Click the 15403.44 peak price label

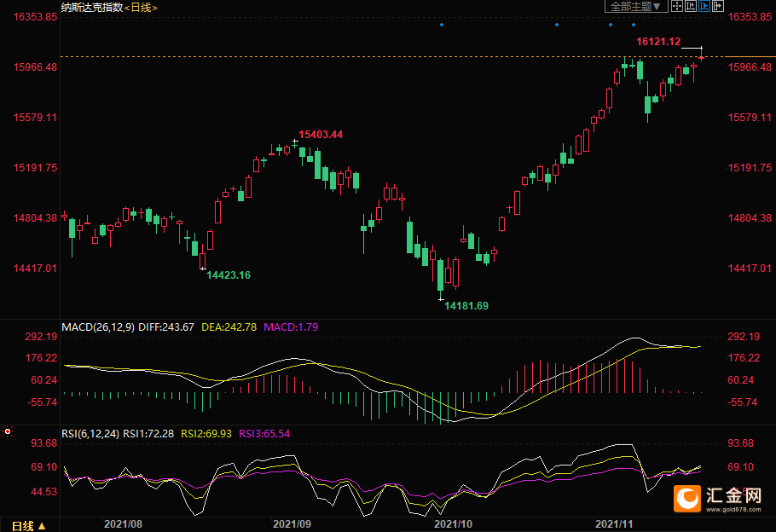click(x=321, y=135)
